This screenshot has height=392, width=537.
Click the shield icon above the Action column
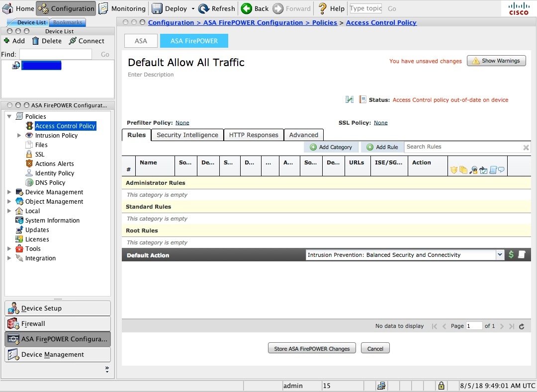(x=453, y=169)
